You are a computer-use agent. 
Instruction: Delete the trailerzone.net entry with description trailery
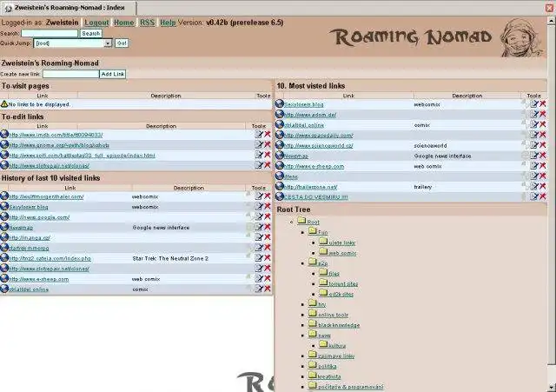pos(542,186)
